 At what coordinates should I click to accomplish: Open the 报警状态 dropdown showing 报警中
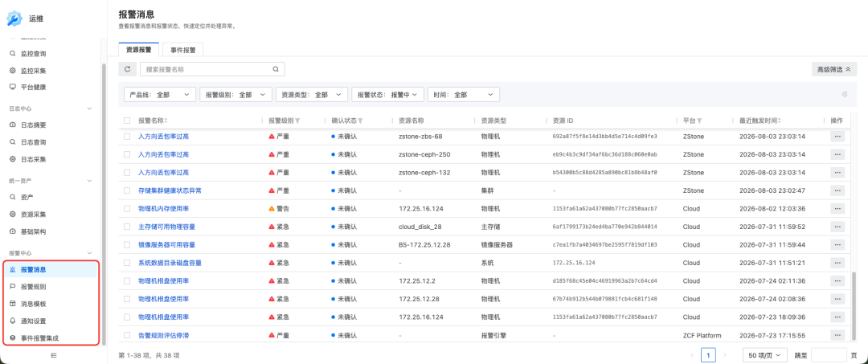[387, 95]
